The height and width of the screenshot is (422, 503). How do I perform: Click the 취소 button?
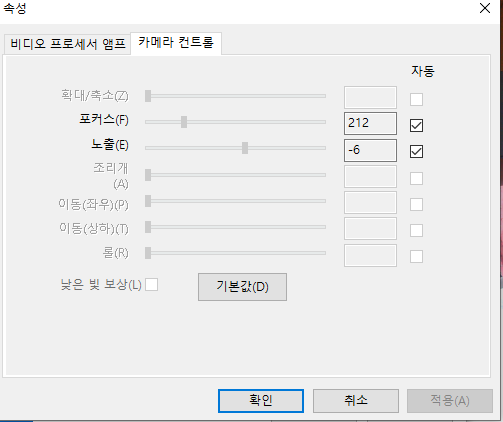[x=356, y=401]
